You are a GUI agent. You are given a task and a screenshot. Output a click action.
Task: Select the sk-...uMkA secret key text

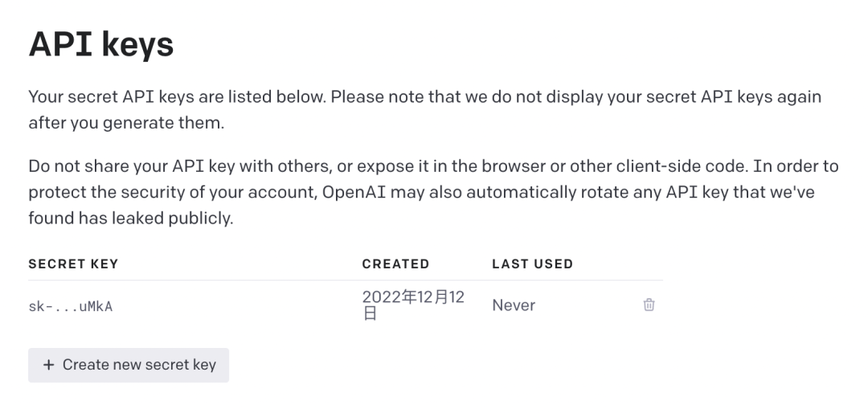(x=70, y=306)
